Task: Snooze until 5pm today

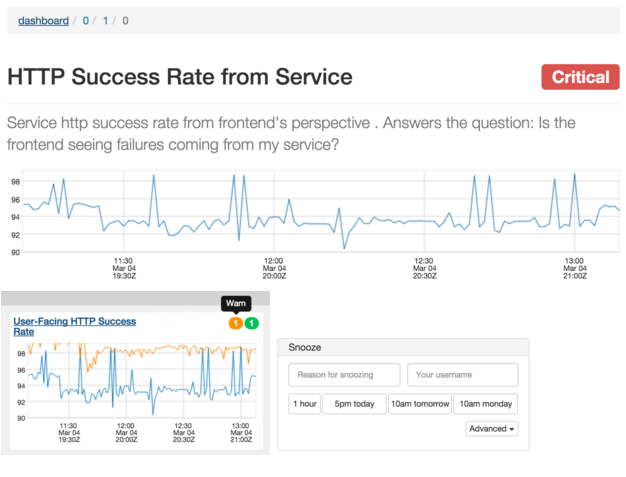Action: (354, 404)
